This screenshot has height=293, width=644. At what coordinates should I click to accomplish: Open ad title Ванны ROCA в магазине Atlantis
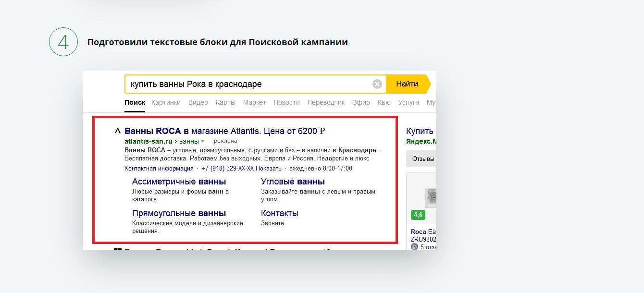(225, 131)
